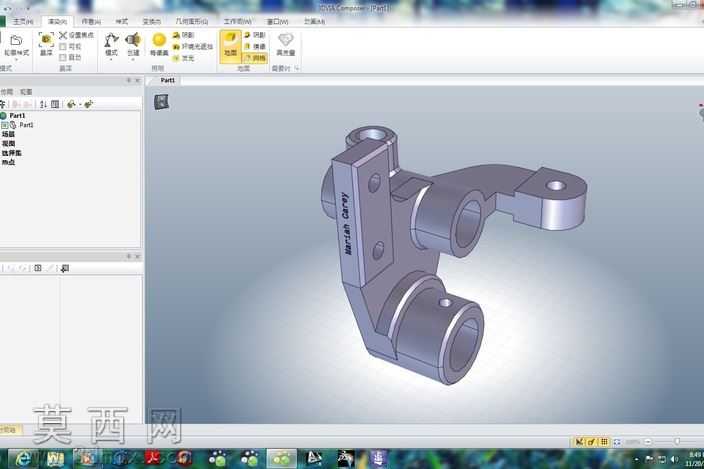Click the fit-to-screen icon in status bar
The width and height of the screenshot is (704, 469).
pyautogui.click(x=617, y=442)
